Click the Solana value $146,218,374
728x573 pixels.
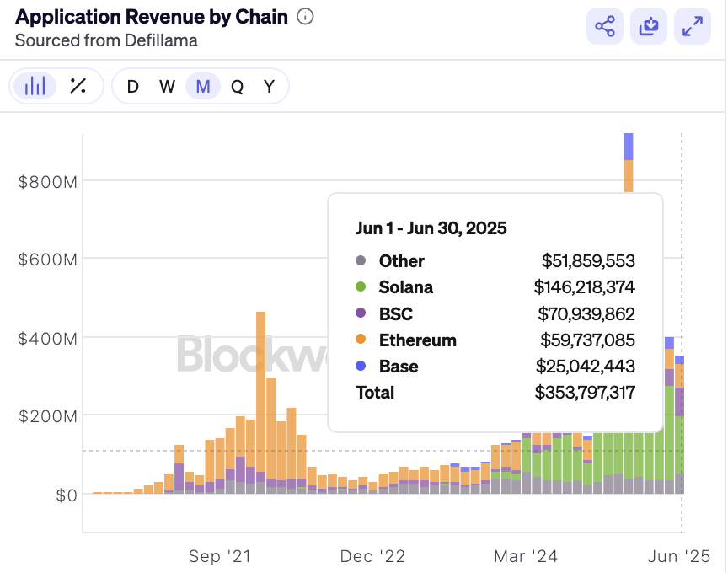click(x=584, y=287)
